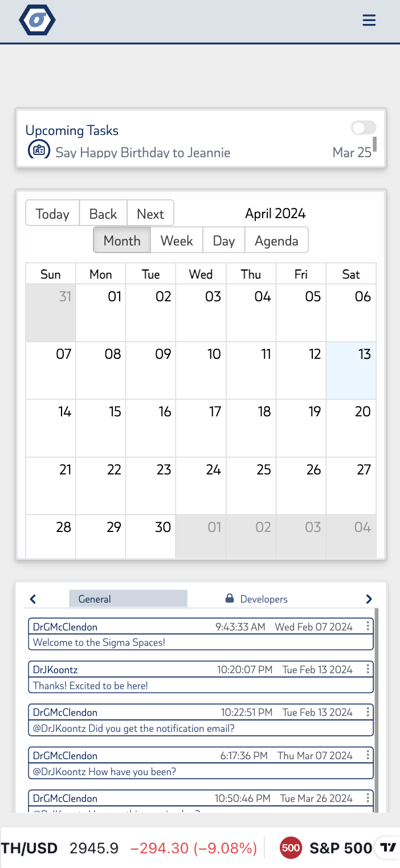Show previous chat channels with left chevron
This screenshot has height=868, width=400.
[33, 599]
